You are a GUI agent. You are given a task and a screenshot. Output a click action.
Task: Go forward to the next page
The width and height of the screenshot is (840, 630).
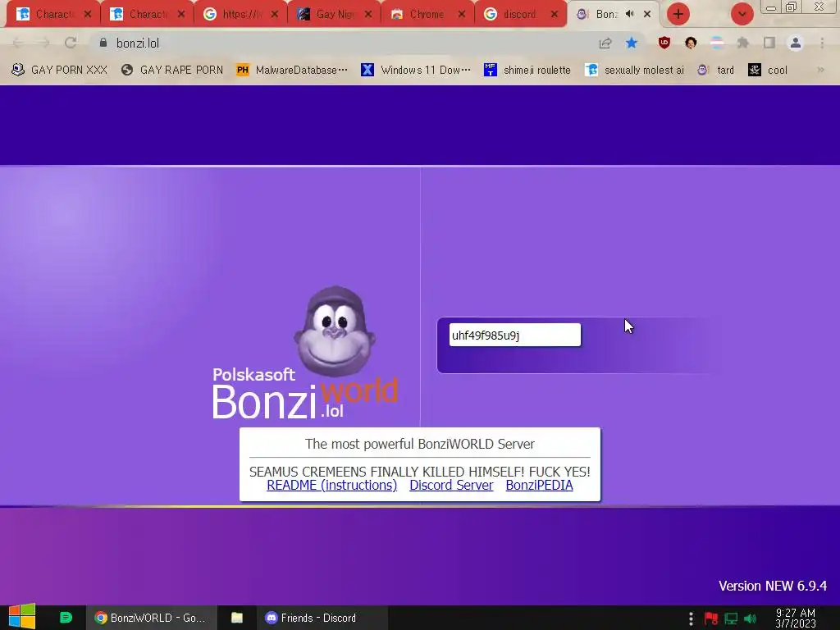44,43
